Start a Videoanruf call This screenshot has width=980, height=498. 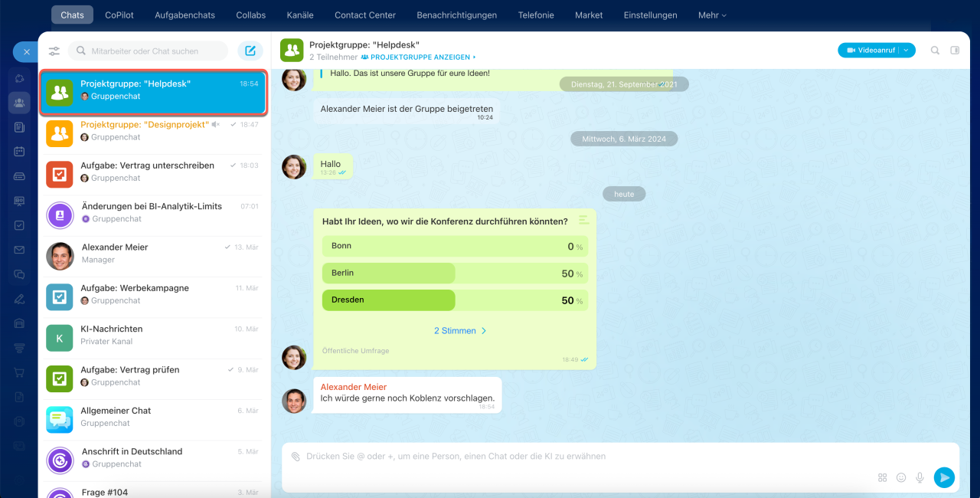pos(868,51)
